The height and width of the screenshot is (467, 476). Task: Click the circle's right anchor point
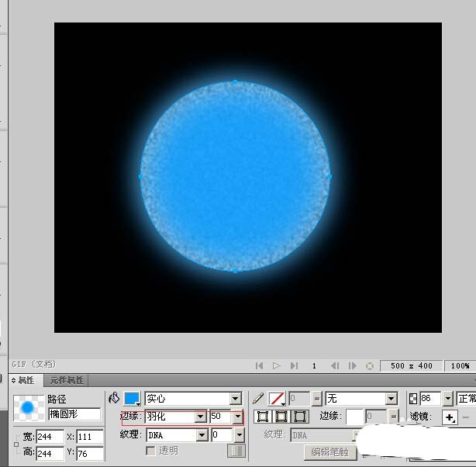coord(330,176)
